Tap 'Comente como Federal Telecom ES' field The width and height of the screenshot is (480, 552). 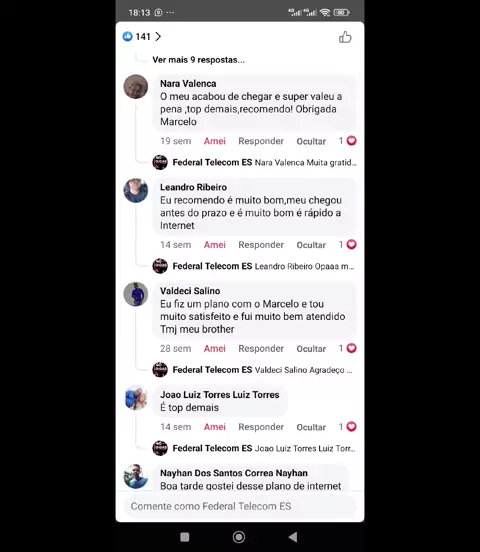tap(240, 506)
